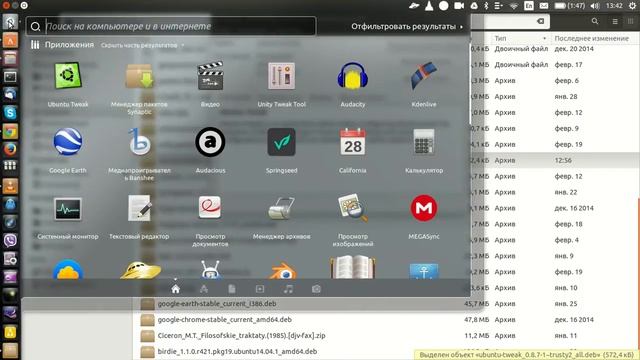The width and height of the screenshot is (640, 360).
Task: Open Audacity from applications grid
Action: pos(353,76)
